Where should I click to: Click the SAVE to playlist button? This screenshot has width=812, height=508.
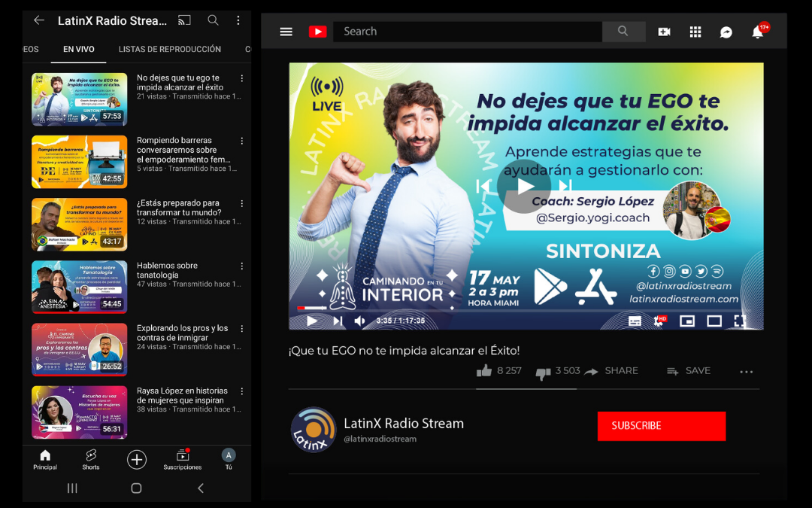click(x=689, y=371)
